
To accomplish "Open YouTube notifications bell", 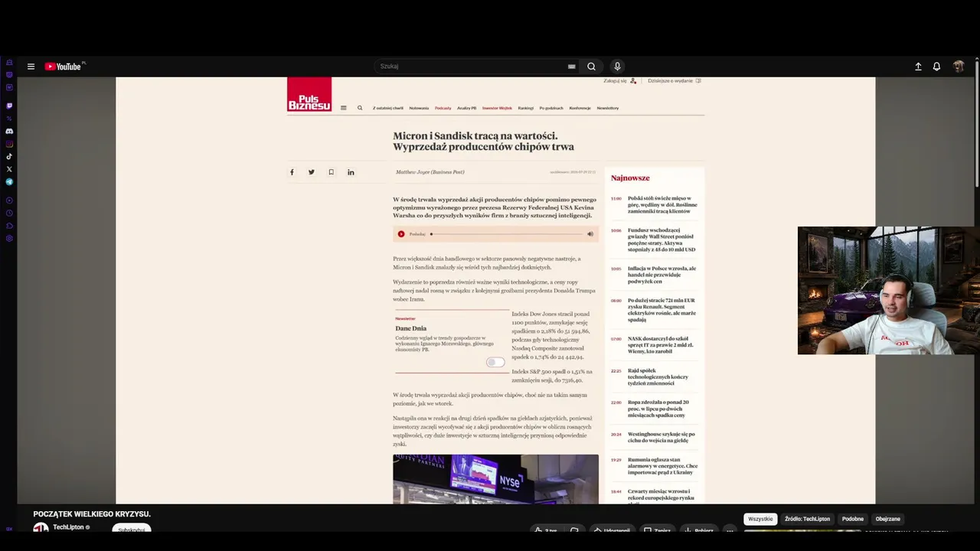I will [936, 67].
